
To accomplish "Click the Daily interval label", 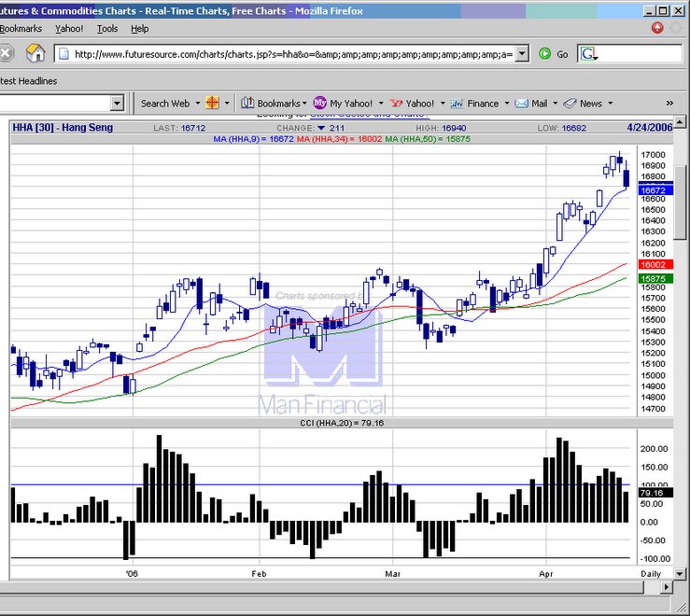I will (651, 574).
